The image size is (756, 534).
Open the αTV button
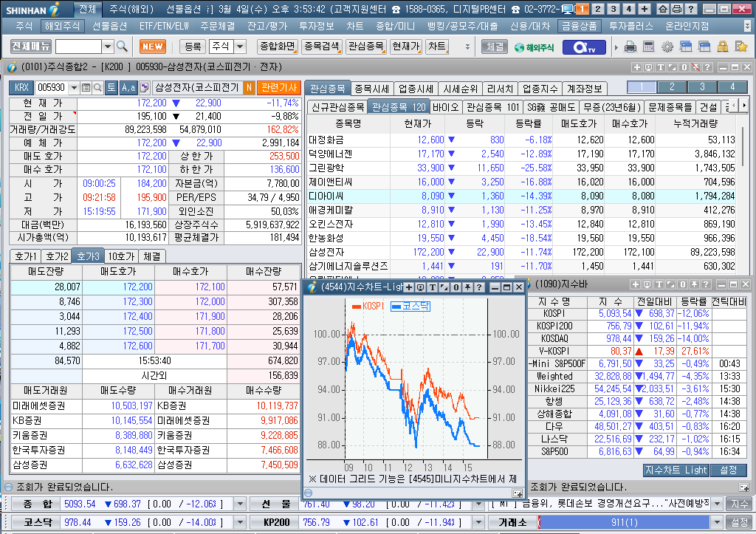pos(583,47)
